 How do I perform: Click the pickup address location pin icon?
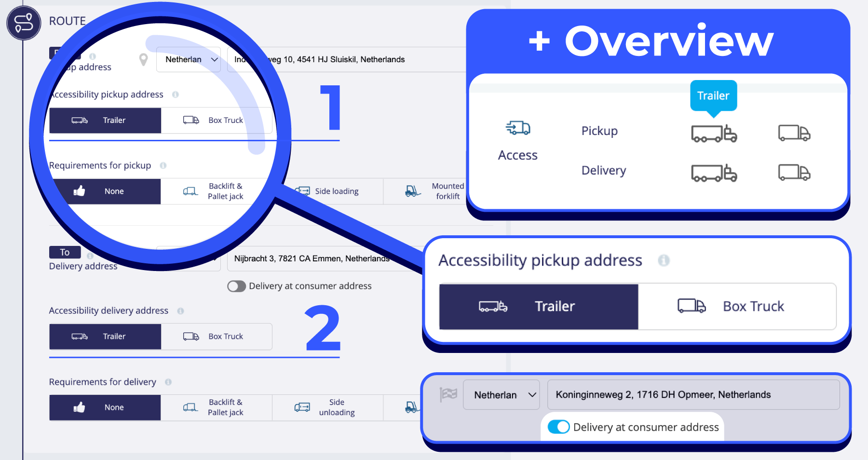pyautogui.click(x=143, y=60)
